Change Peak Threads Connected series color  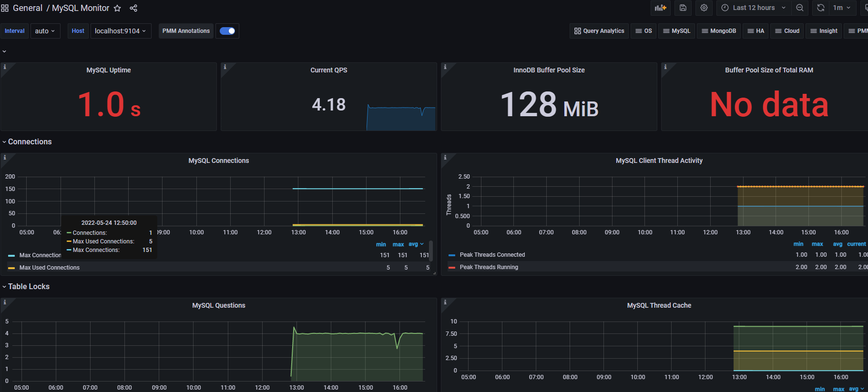452,255
